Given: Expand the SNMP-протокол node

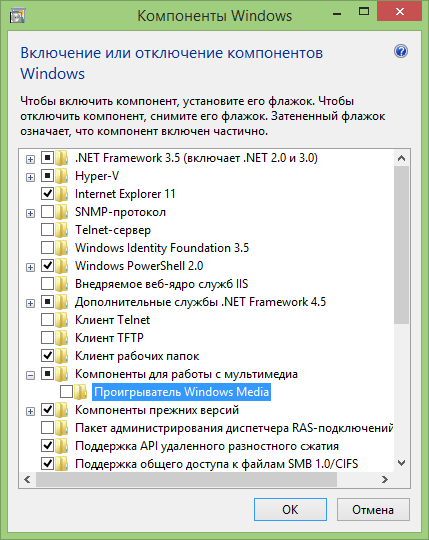Looking at the screenshot, I should [31, 214].
